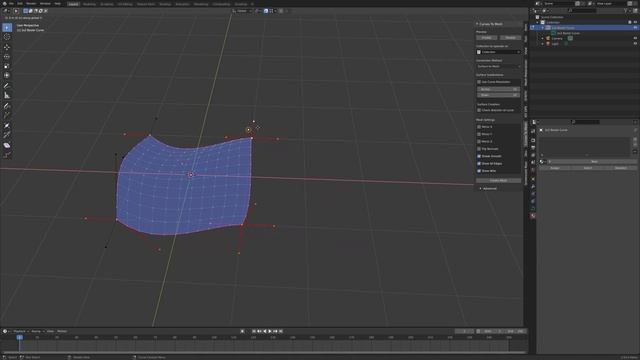This screenshot has width=640, height=360.
Task: Click the material Deselect button
Action: [x=620, y=168]
